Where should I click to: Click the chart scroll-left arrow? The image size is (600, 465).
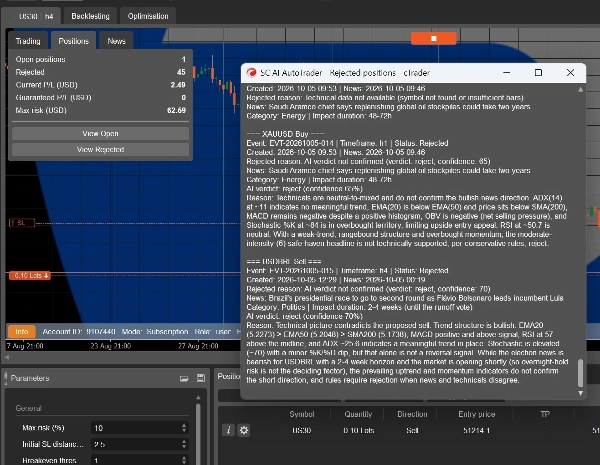[7, 357]
